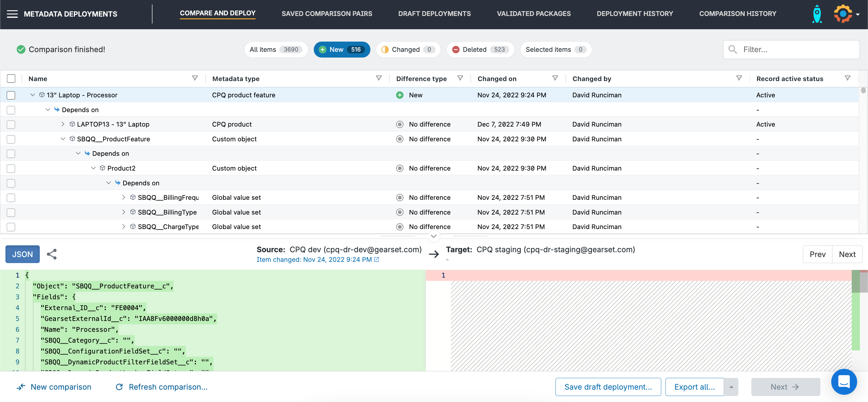The image size is (868, 402).
Task: Click the rocket icon in header
Action: pyautogui.click(x=817, y=14)
